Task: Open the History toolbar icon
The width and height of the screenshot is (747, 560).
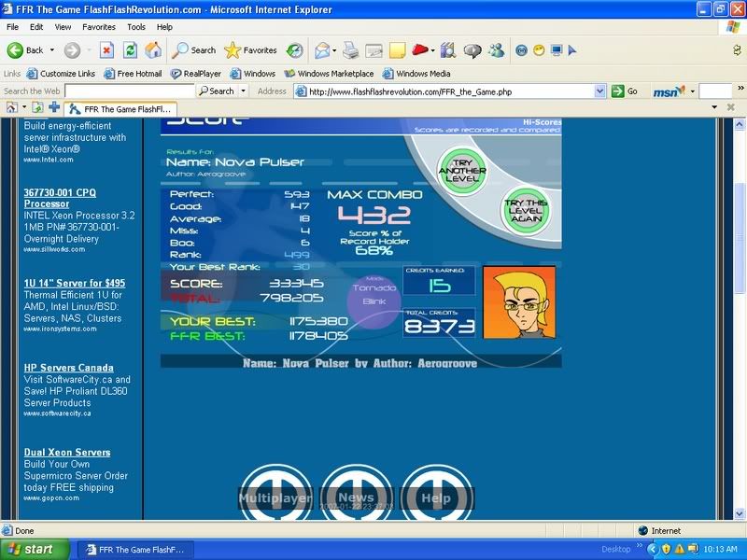Action: pos(294,50)
